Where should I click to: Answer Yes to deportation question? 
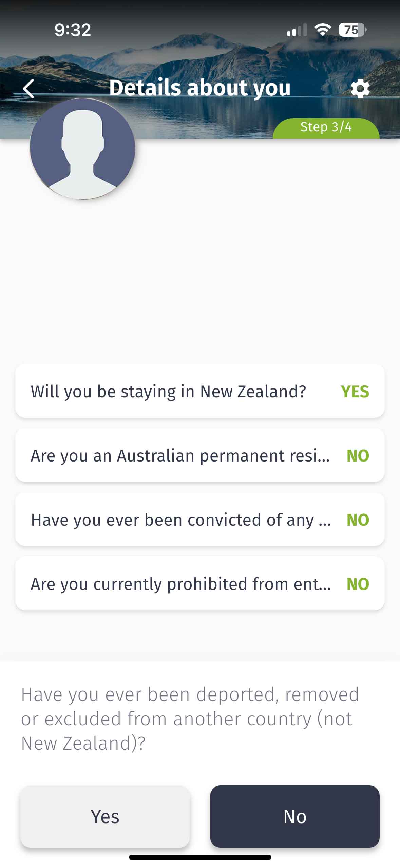tap(105, 816)
